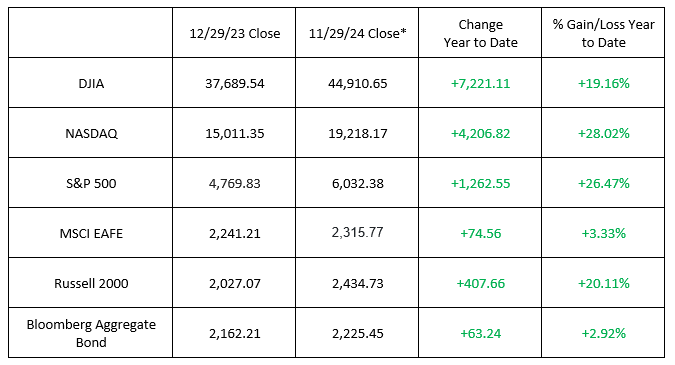Click the Bloomberg Aggregate Bond label cell
675x365 pixels.
(91, 333)
